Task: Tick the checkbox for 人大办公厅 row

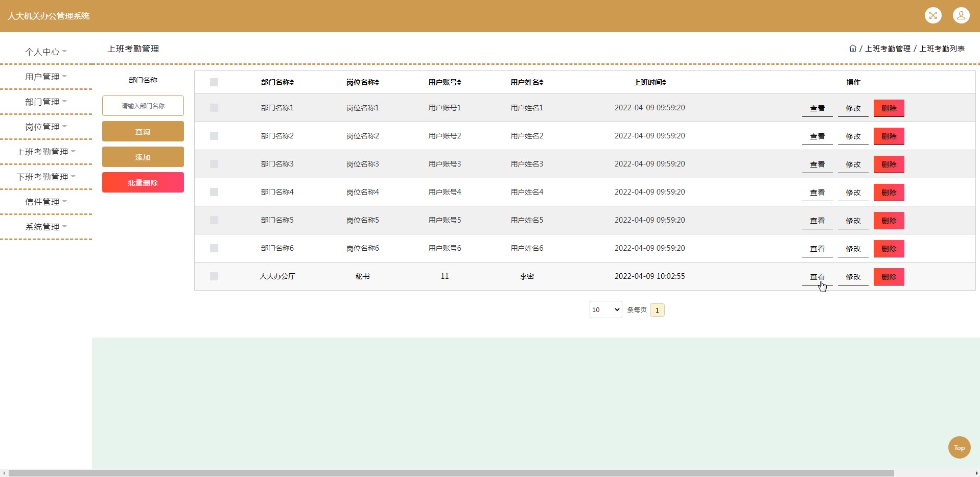Action: (214, 276)
